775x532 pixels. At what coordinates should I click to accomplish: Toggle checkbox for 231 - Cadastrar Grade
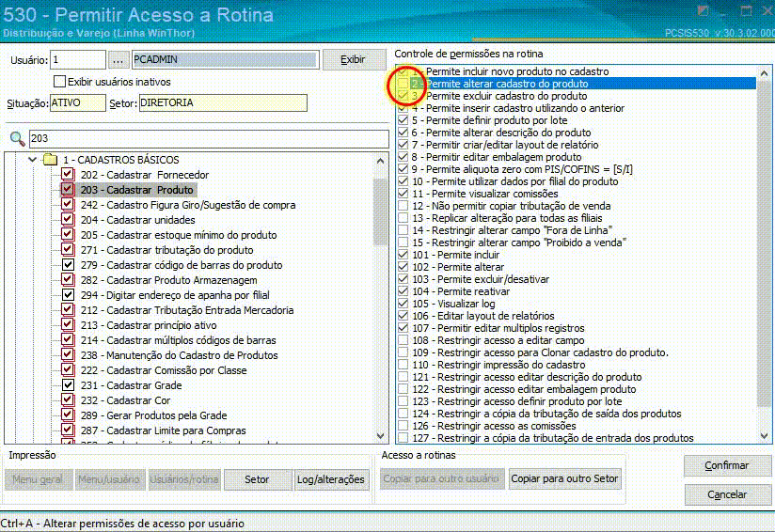68,385
